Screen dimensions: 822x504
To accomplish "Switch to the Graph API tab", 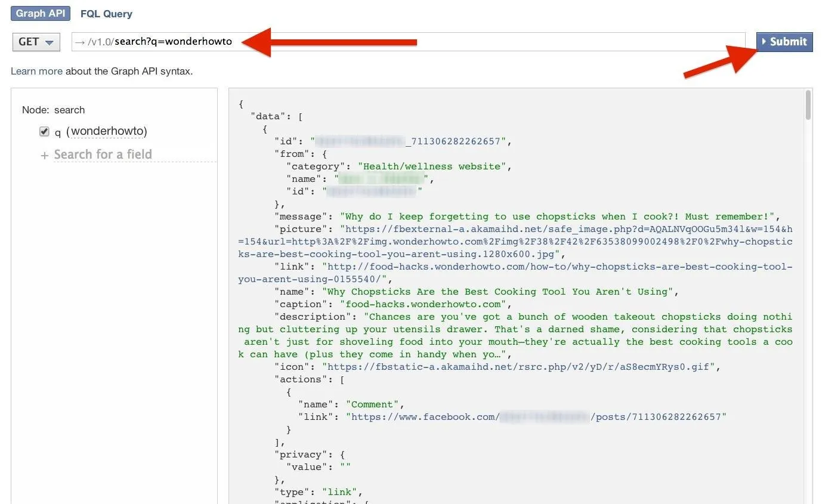I will pyautogui.click(x=41, y=13).
